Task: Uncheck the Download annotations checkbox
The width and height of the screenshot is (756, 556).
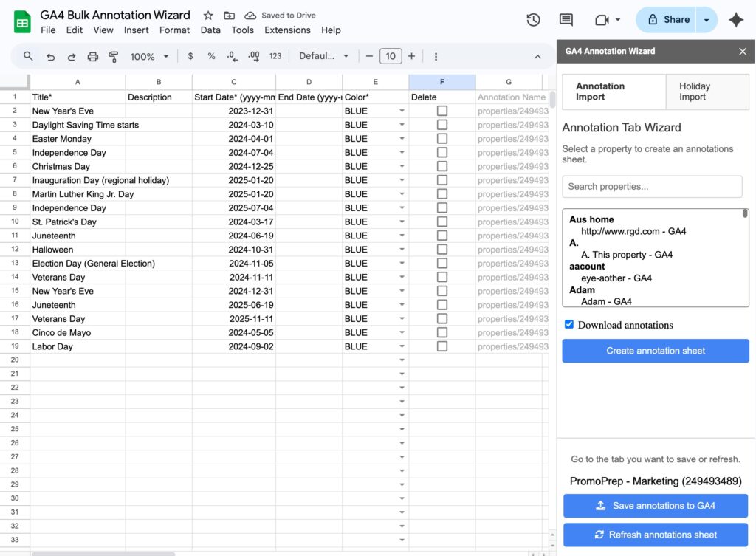Action: [569, 325]
